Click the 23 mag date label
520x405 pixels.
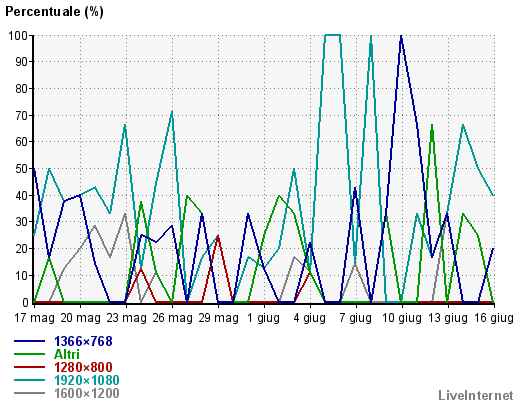126,318
